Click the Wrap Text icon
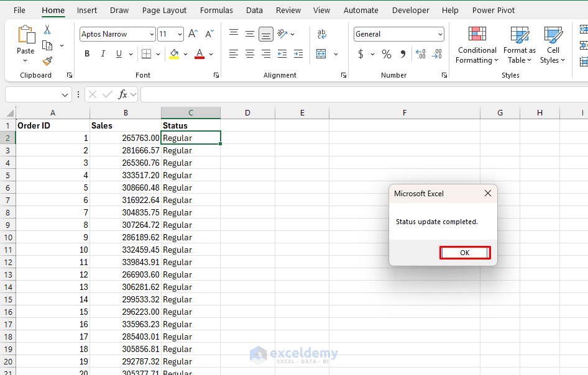 pyautogui.click(x=322, y=34)
